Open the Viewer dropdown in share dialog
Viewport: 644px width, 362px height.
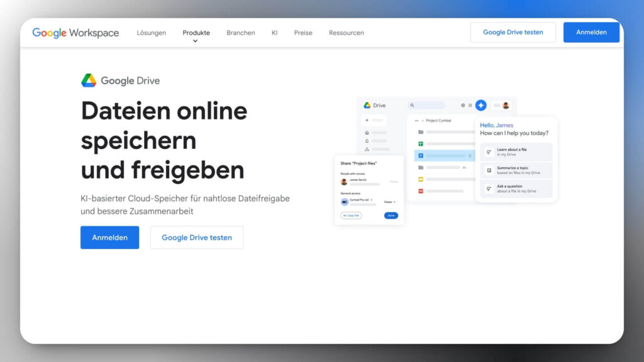(390, 202)
